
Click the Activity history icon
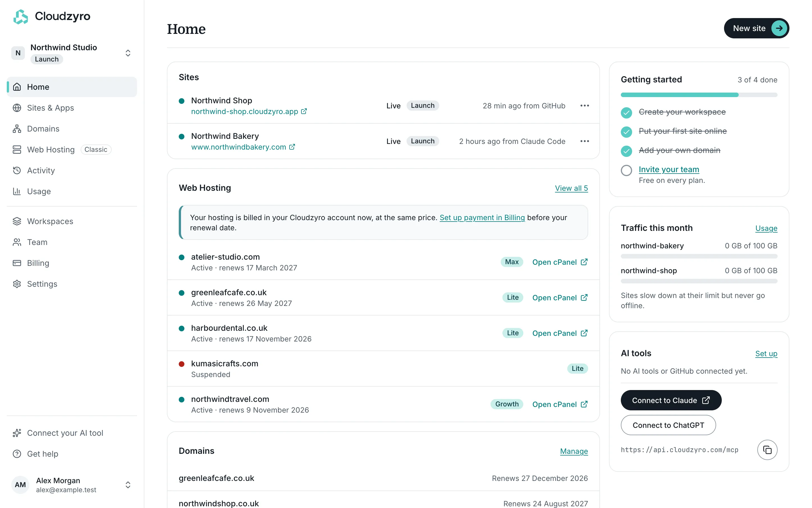[17, 170]
